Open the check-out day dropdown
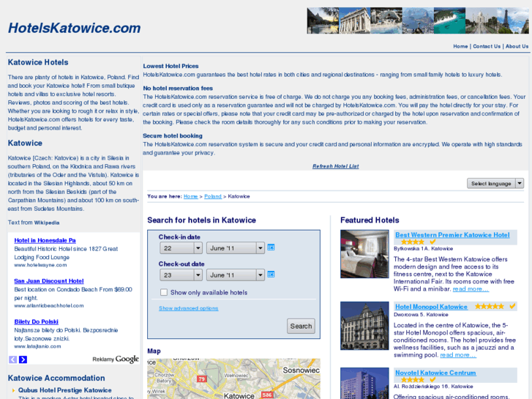 181,275
